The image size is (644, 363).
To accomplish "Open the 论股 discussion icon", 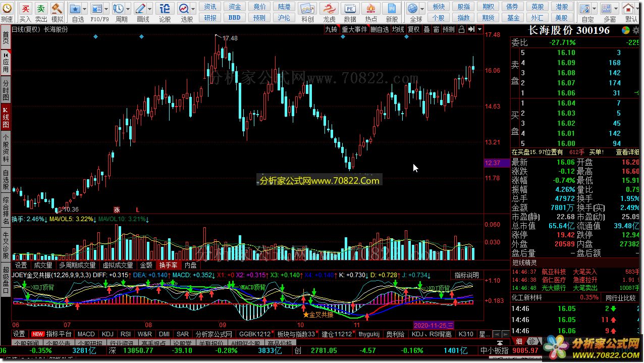I will point(165,9).
